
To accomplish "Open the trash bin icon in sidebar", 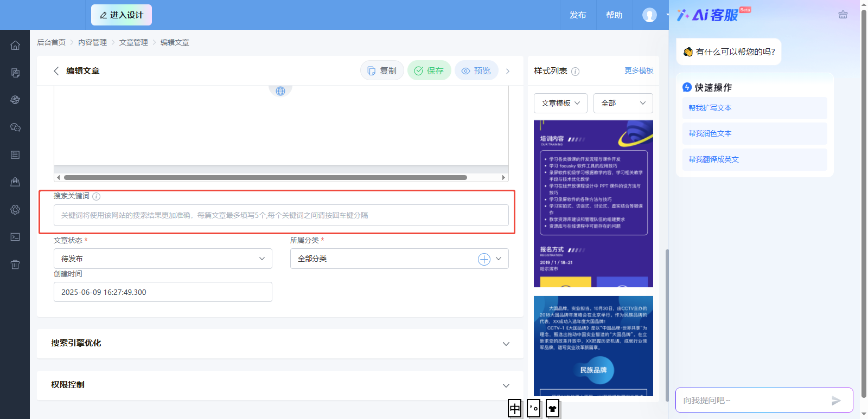I will tap(15, 265).
